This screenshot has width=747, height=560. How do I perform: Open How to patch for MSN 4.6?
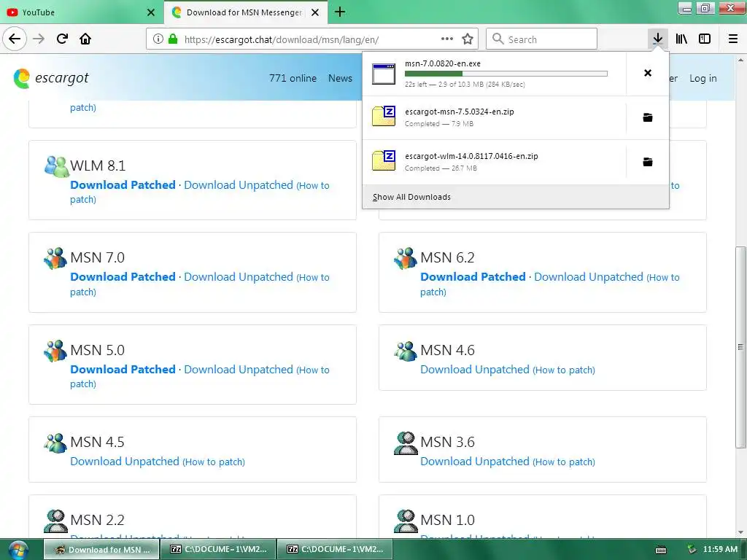[x=564, y=370]
